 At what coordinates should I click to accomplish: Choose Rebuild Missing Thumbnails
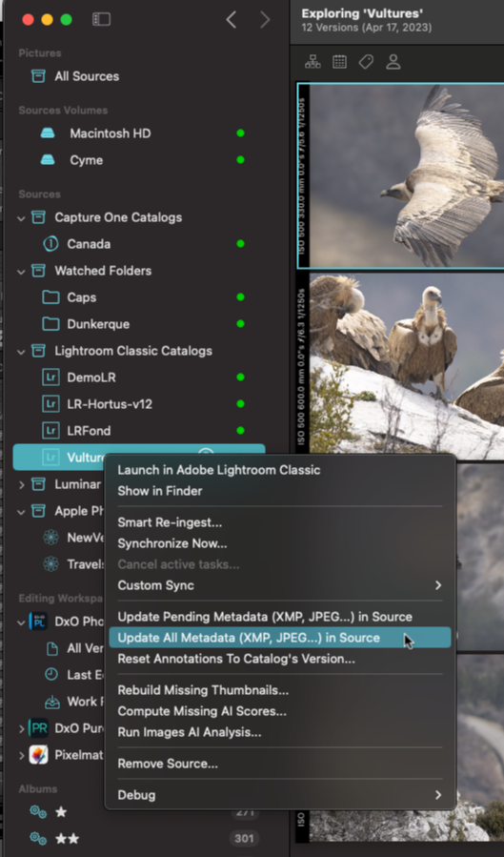(x=280, y=690)
